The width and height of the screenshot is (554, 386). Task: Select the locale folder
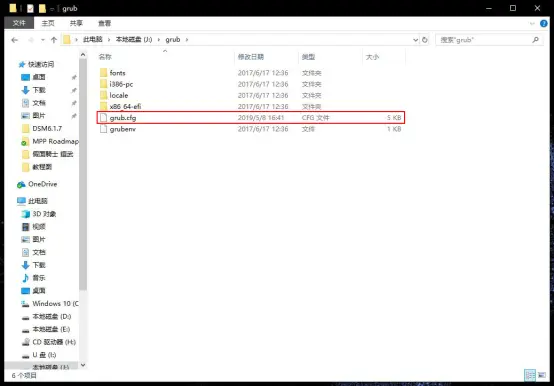(x=119, y=95)
